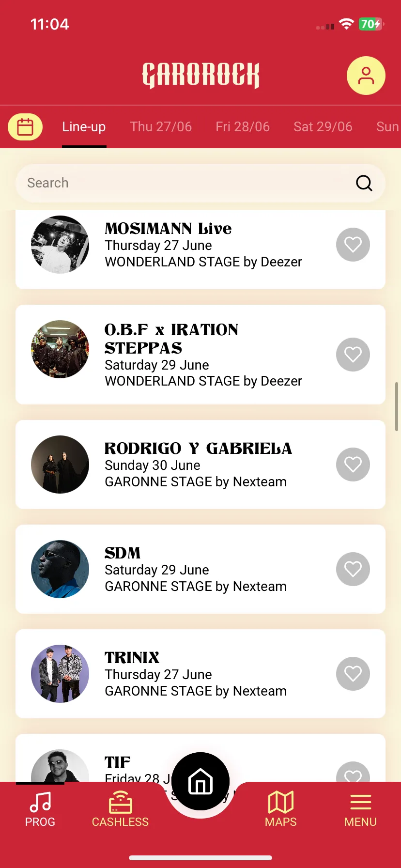
Task: Open RODRIGO Y GABRIELA artist photo
Action: click(60, 465)
